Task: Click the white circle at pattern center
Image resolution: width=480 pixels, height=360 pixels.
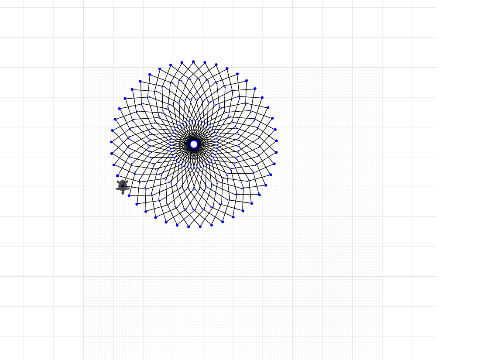Action: 194,144
